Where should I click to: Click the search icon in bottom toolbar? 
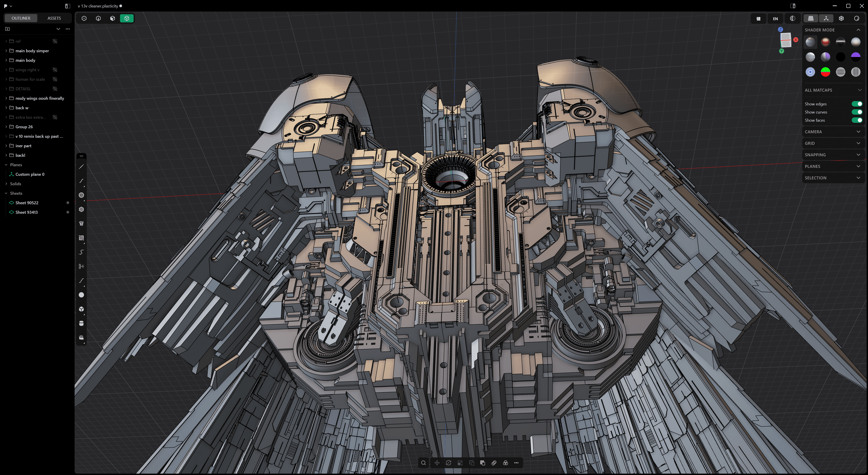pos(424,463)
